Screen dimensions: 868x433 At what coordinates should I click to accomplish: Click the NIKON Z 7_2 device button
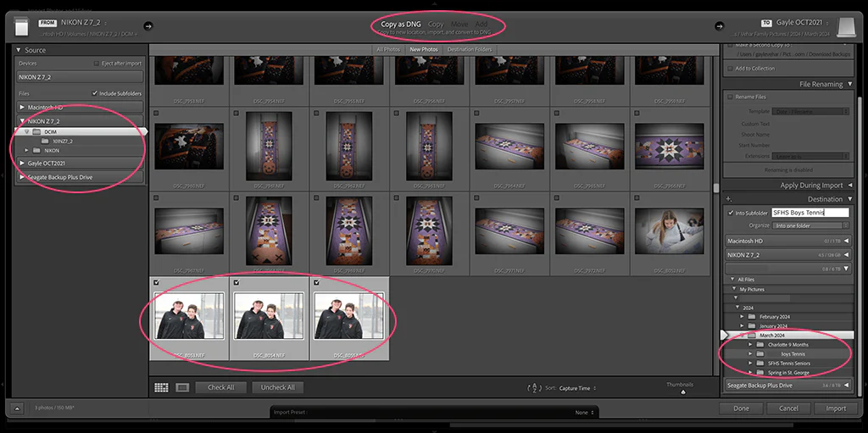(81, 77)
